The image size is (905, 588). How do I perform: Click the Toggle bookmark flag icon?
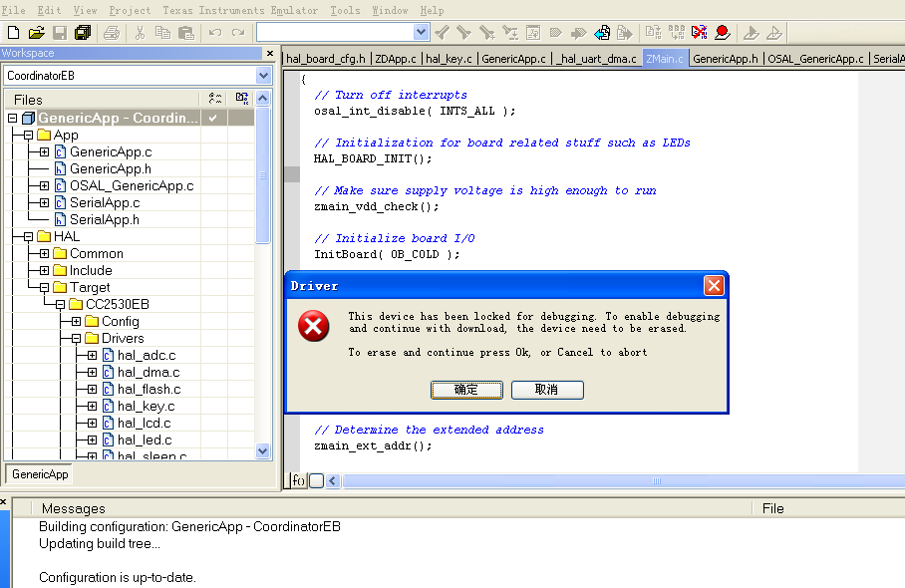[x=556, y=33]
